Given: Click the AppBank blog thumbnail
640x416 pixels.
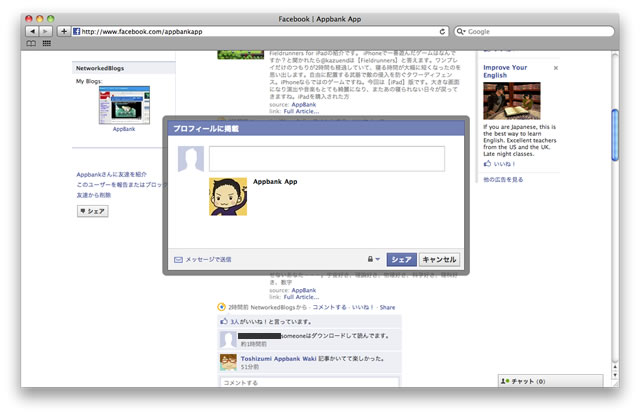Looking at the screenshot, I should tap(124, 105).
